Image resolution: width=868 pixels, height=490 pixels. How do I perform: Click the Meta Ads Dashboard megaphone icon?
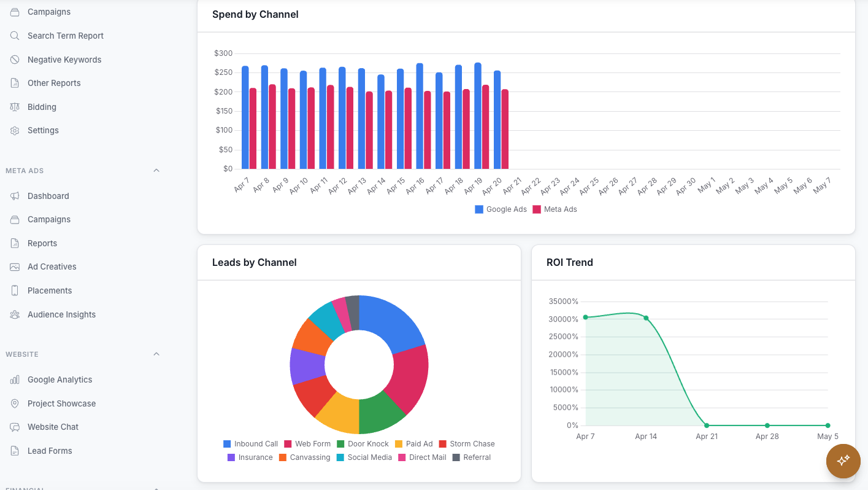pyautogui.click(x=15, y=196)
